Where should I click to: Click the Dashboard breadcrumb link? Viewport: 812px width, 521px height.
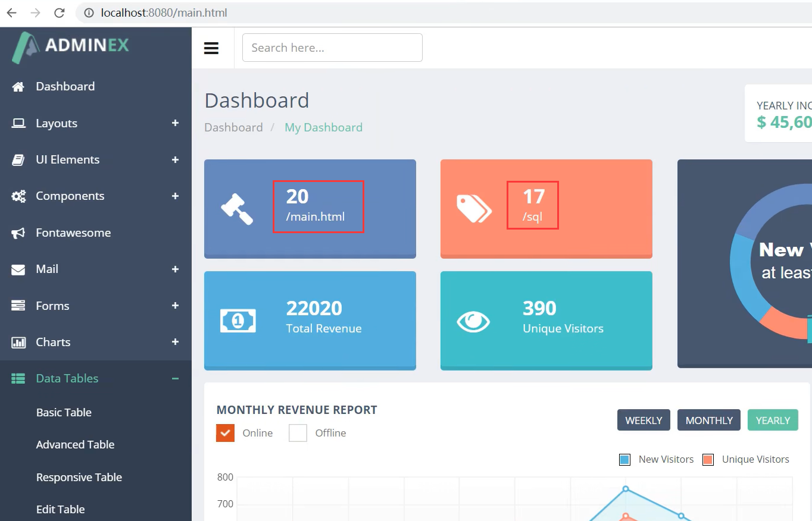point(233,127)
